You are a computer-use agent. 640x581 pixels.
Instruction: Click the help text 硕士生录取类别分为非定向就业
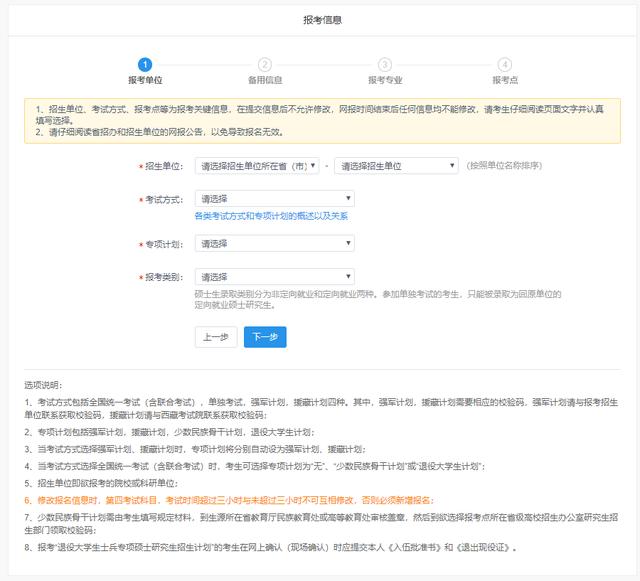pos(378,299)
